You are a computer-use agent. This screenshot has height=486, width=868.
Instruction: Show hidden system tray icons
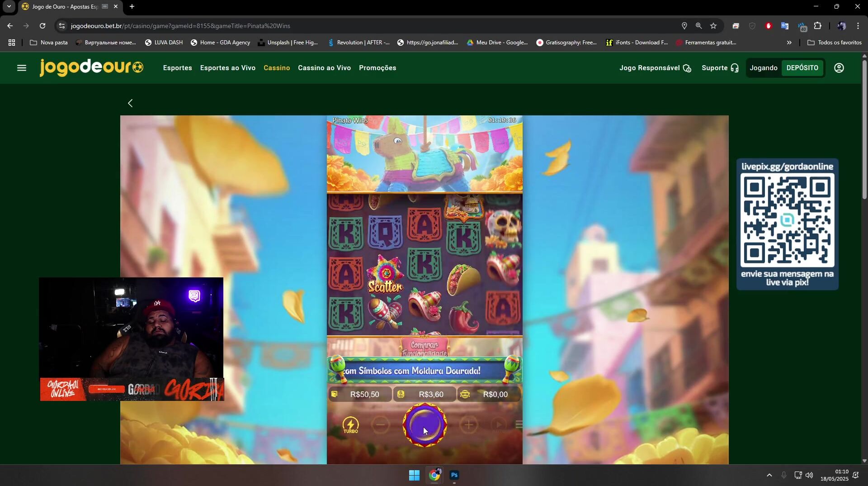[x=769, y=475]
